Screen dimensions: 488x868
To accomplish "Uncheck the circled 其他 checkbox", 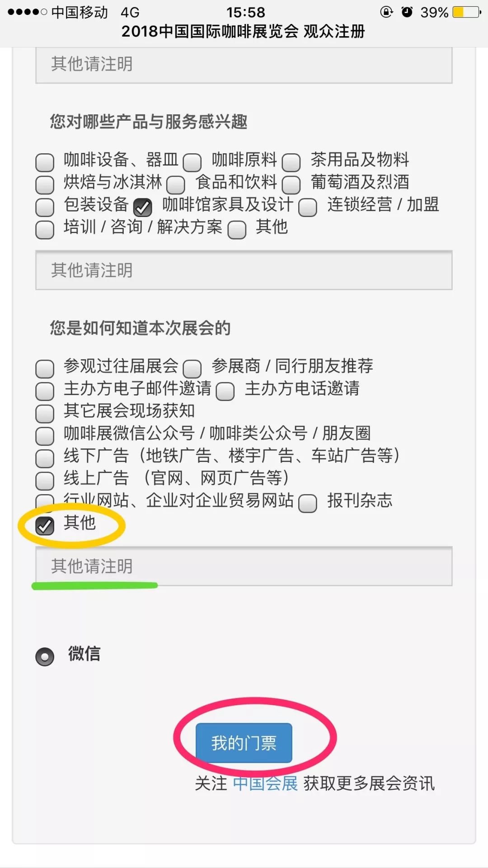I will tap(45, 525).
